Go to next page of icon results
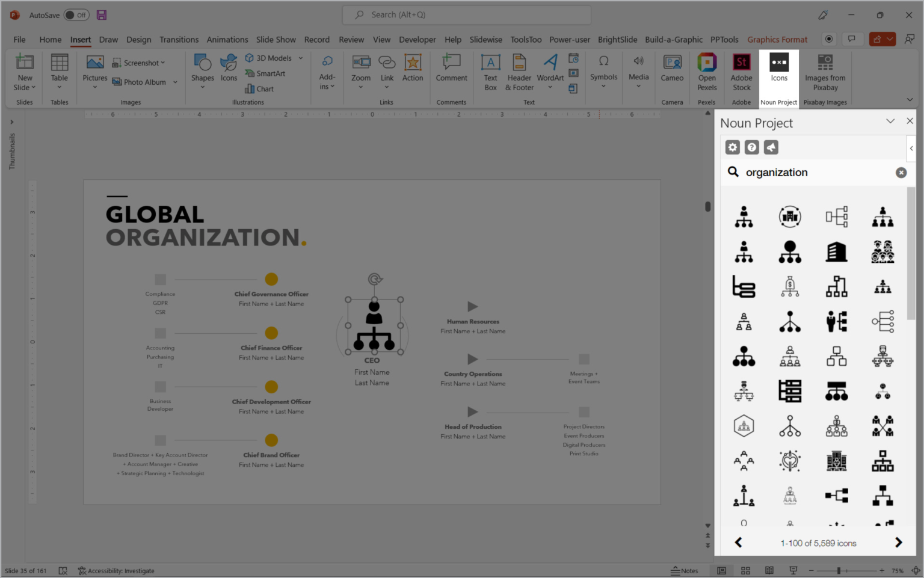 (899, 542)
